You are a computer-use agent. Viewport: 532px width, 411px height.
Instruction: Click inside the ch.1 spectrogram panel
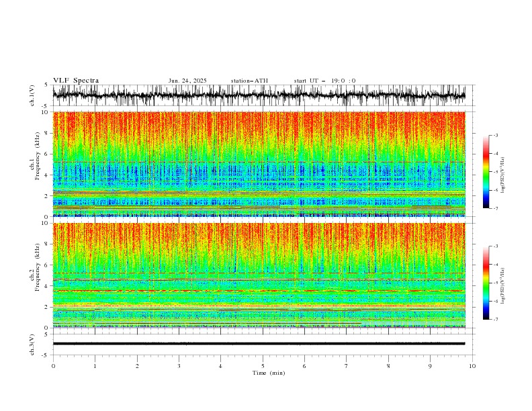click(x=259, y=164)
